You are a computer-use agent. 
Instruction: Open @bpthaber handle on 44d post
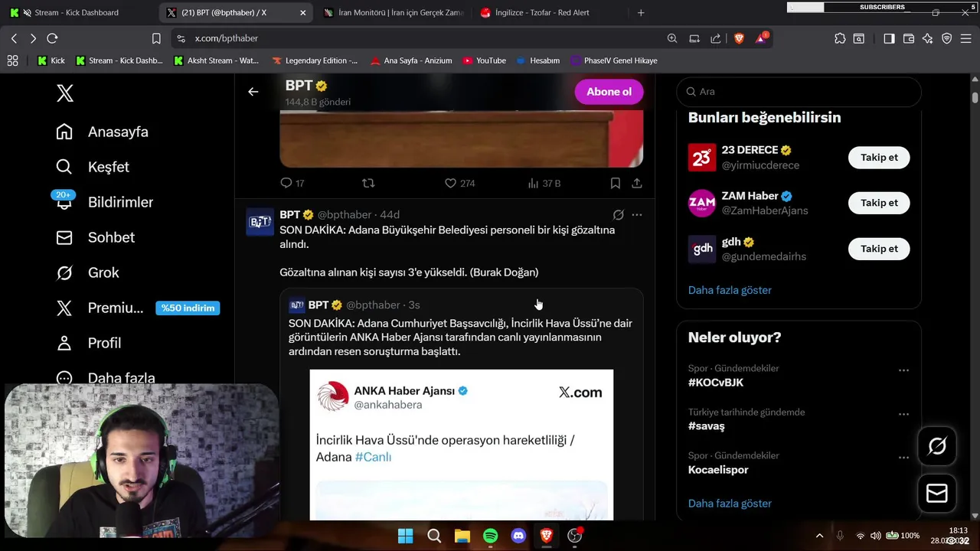pos(344,215)
